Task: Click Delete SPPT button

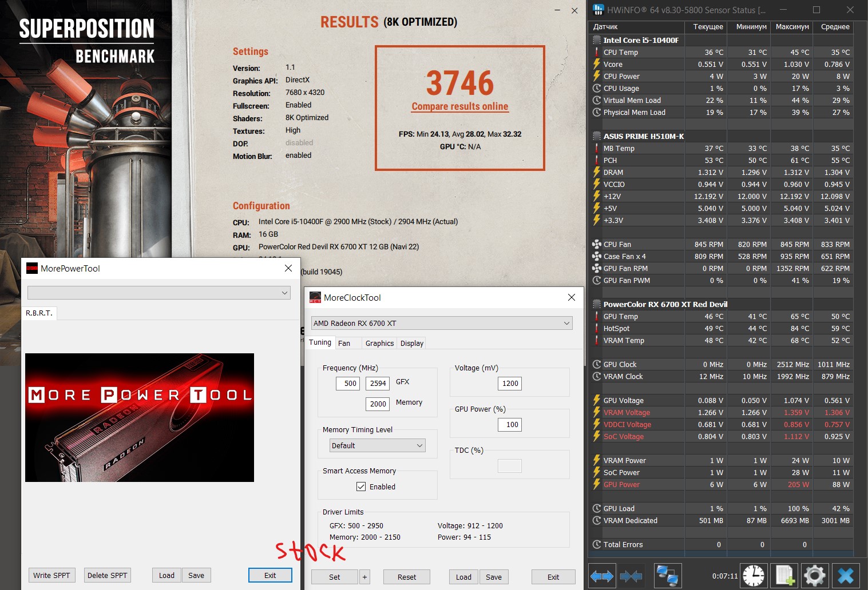Action: click(x=107, y=575)
